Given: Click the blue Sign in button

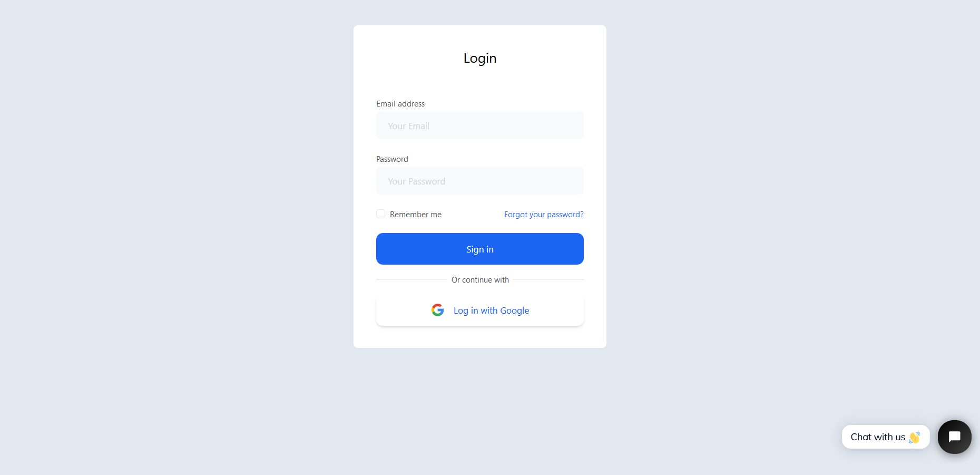Looking at the screenshot, I should point(479,249).
